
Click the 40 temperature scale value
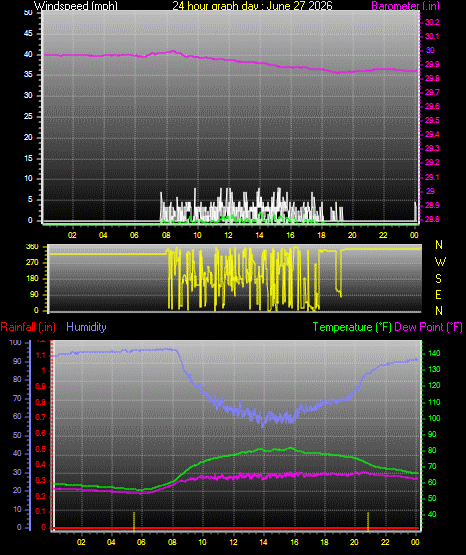[432, 514]
